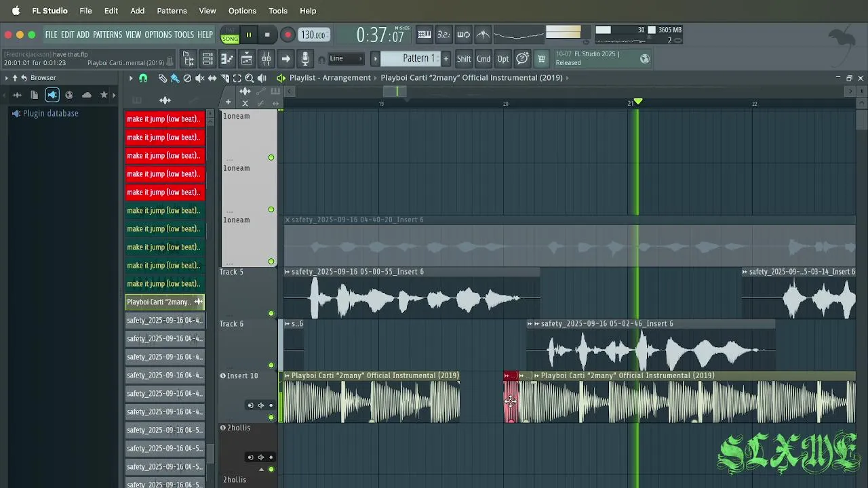Click the browser re-read back arrow icon
The width and height of the screenshot is (868, 488).
click(24, 78)
